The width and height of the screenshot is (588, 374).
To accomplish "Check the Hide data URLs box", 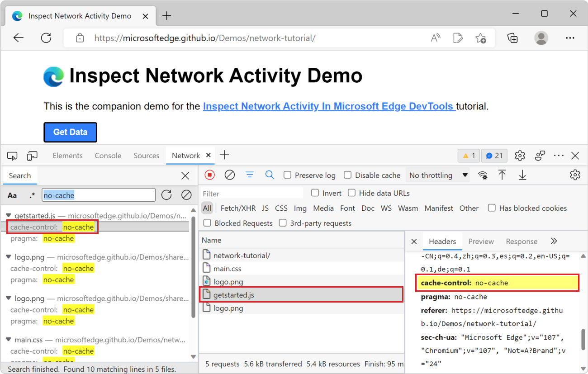I will click(352, 193).
